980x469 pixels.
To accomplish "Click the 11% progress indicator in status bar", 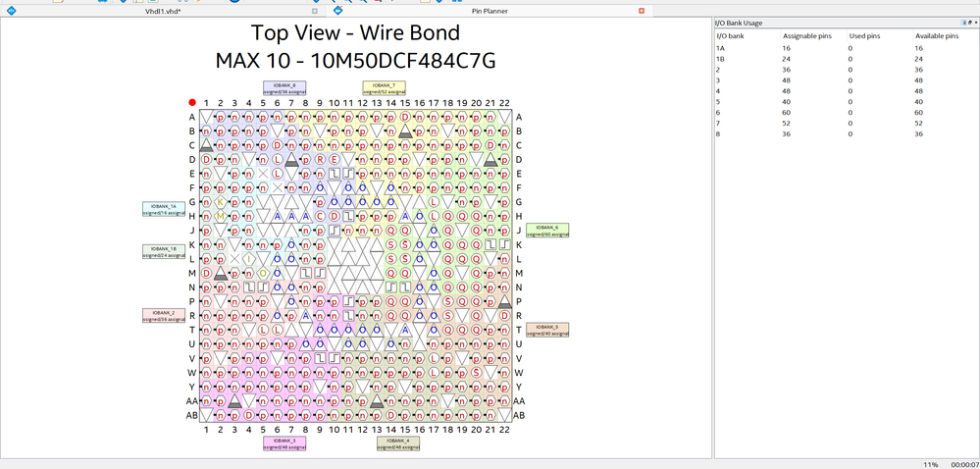I will point(931,465).
